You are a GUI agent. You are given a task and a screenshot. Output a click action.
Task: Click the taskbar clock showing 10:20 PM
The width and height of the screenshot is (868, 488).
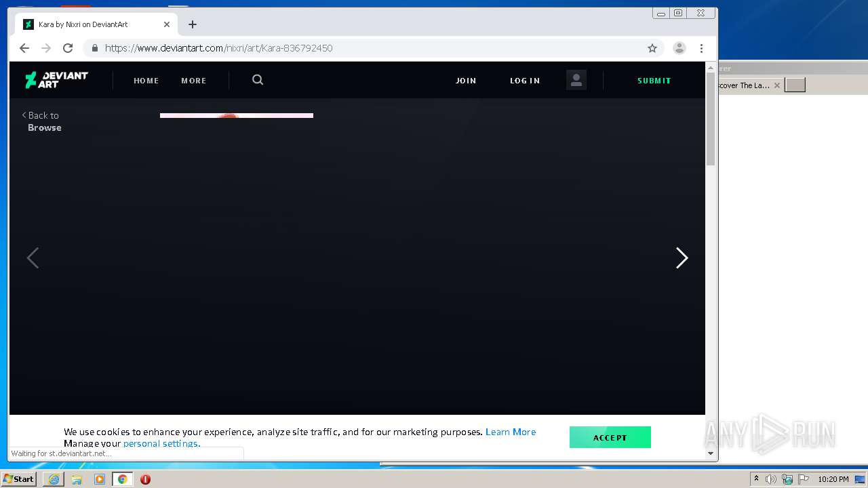(x=833, y=479)
